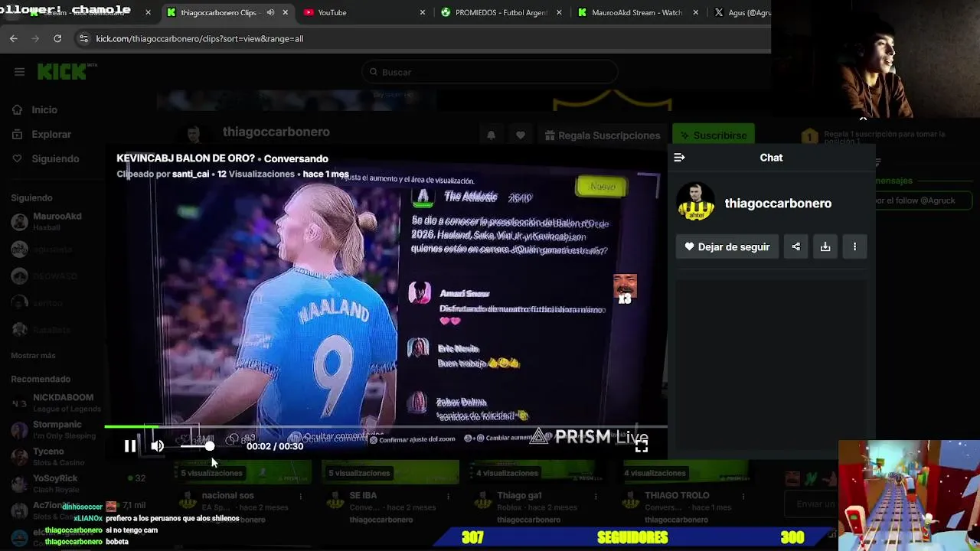Go back using the browser back arrow

(14, 38)
